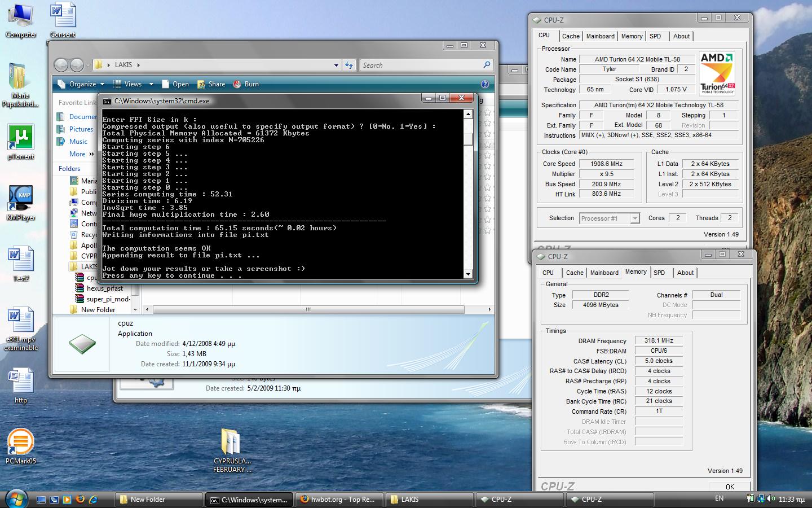Click the network connection tray icon
Viewport: 812px width, 508px height.
tap(760, 499)
